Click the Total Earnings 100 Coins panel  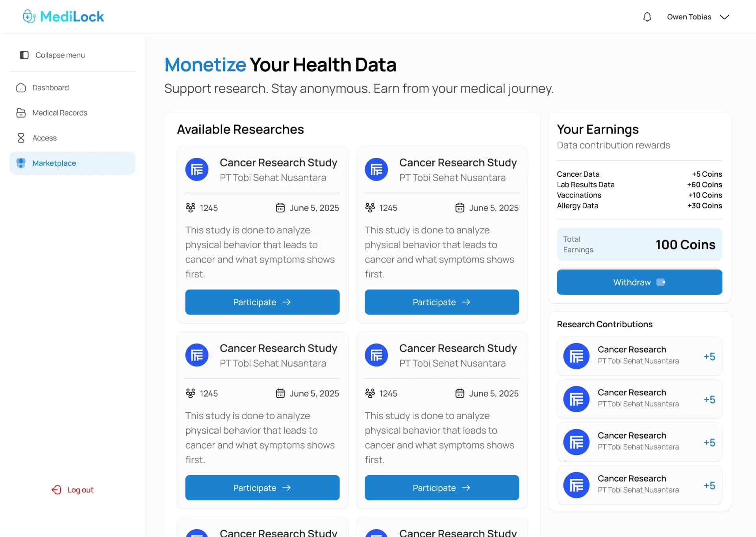(639, 244)
